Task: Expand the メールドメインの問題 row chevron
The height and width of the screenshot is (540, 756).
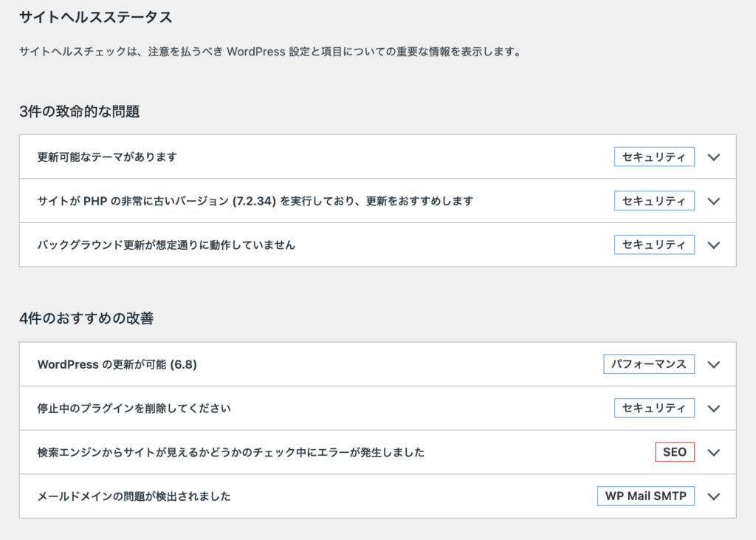Action: point(714,496)
